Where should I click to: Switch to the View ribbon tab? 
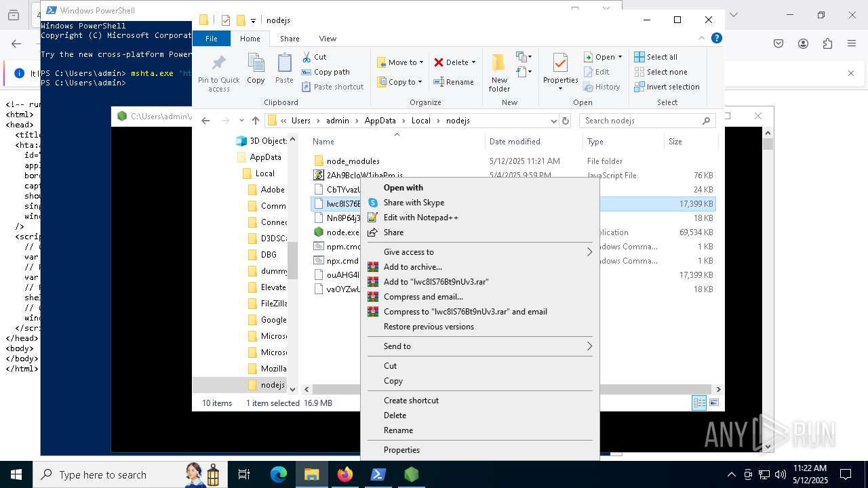coord(328,39)
